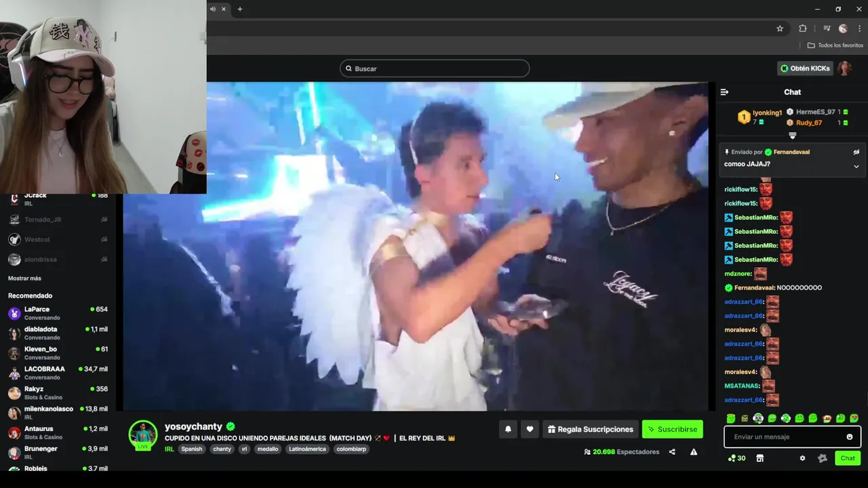
Task: Click the Obtén KICKs button
Action: tap(805, 68)
